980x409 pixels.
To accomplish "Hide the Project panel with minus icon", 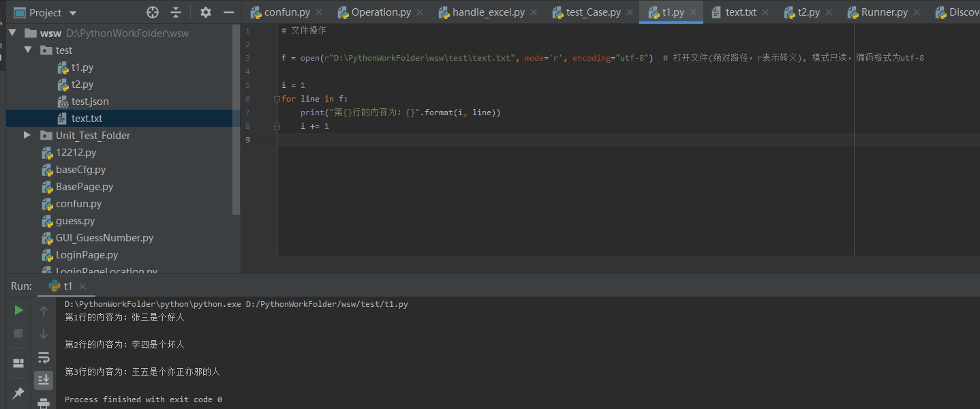I will (228, 12).
